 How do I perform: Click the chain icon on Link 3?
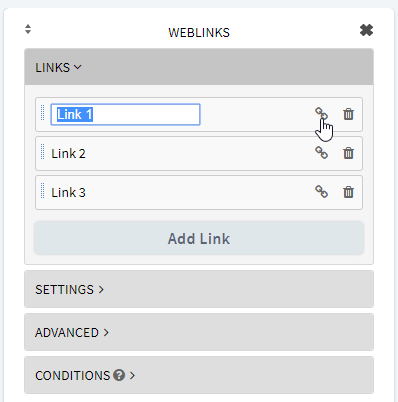click(x=321, y=192)
